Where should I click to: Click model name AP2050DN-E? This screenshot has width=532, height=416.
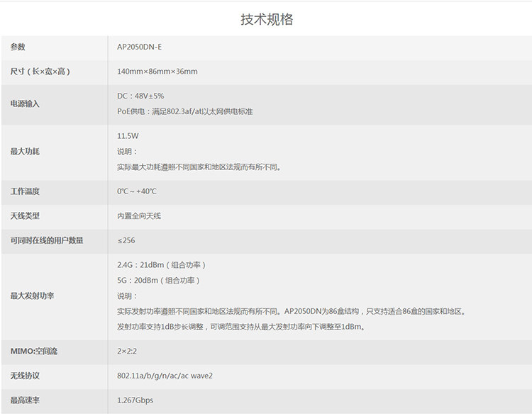click(x=139, y=47)
